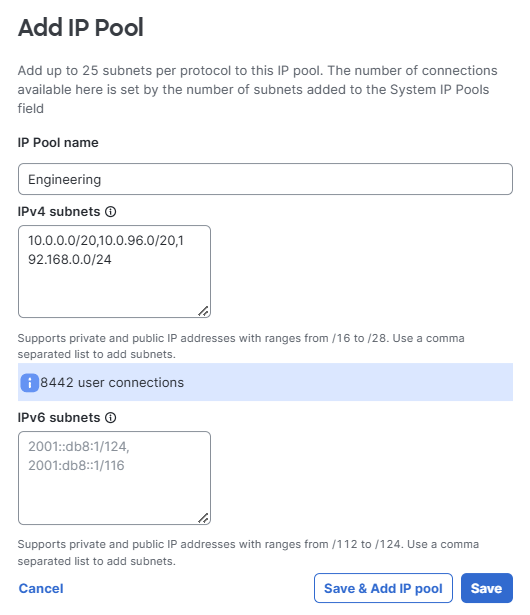Click Save & Add IP pool button
530x615 pixels.
point(383,588)
